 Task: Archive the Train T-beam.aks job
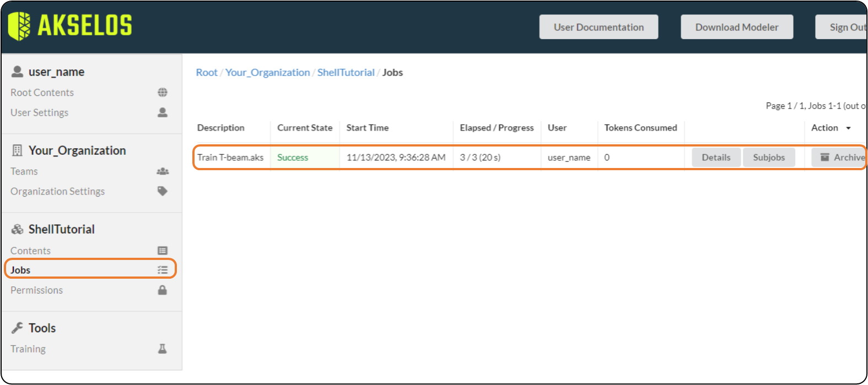point(838,158)
